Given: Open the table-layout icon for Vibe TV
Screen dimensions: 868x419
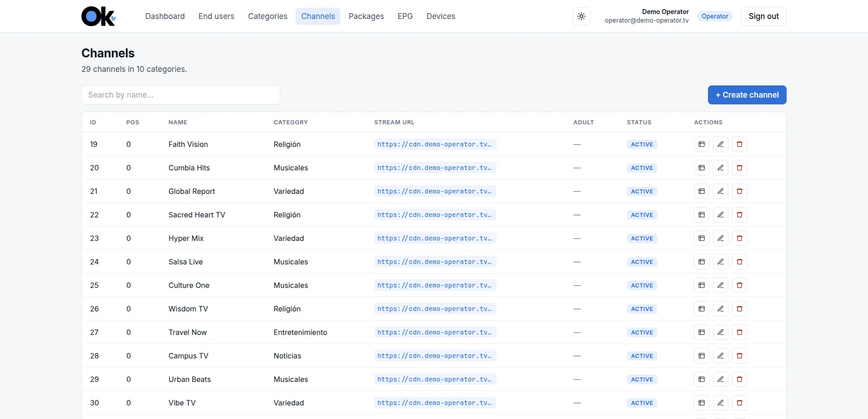Looking at the screenshot, I should click(702, 403).
